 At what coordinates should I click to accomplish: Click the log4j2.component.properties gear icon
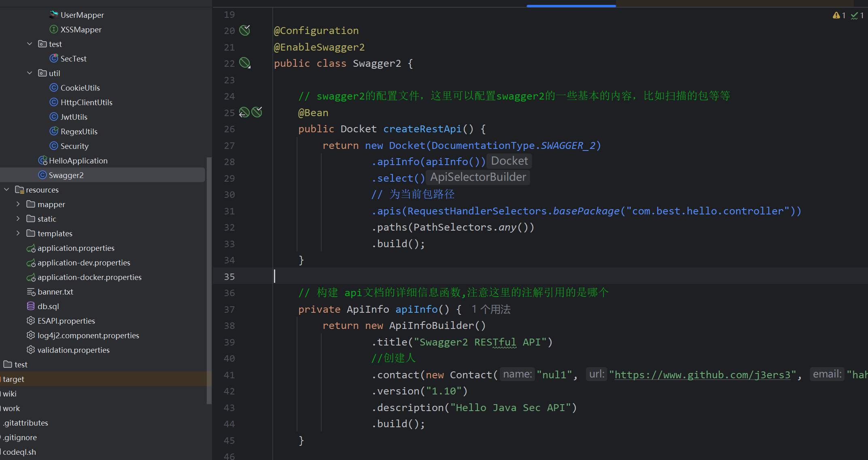31,335
